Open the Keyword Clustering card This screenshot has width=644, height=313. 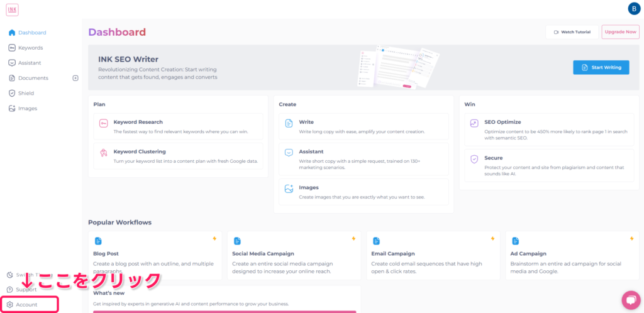178,156
